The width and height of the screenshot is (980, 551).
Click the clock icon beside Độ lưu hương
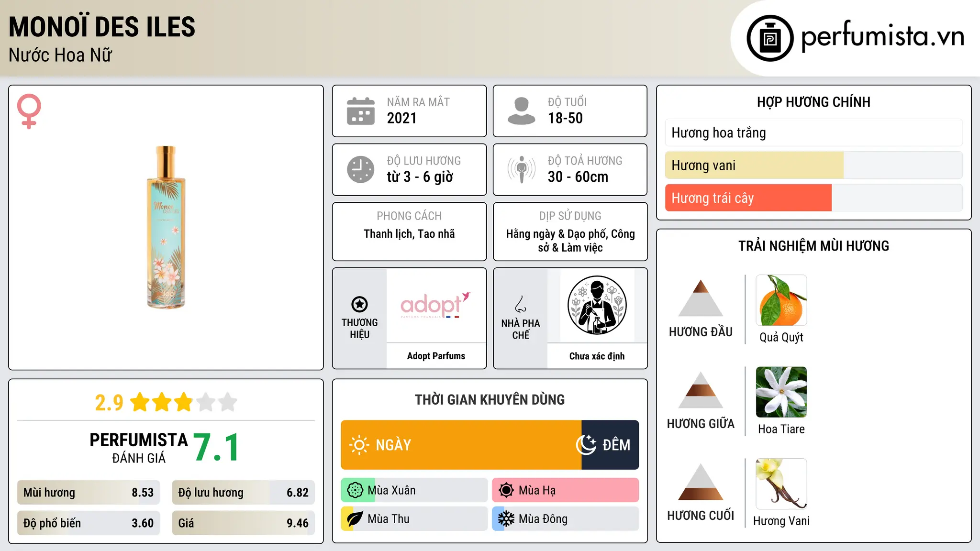(x=361, y=169)
